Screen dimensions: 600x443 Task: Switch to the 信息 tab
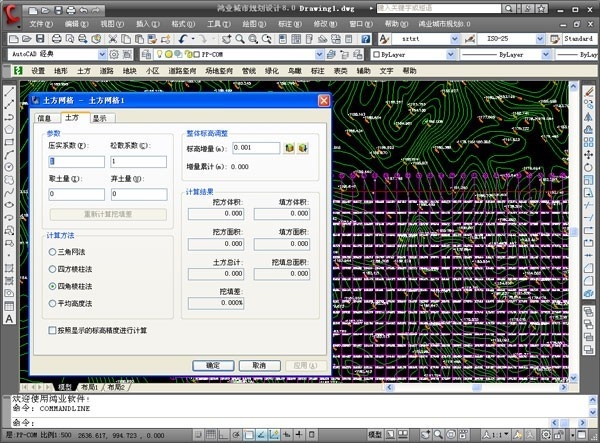[x=44, y=118]
